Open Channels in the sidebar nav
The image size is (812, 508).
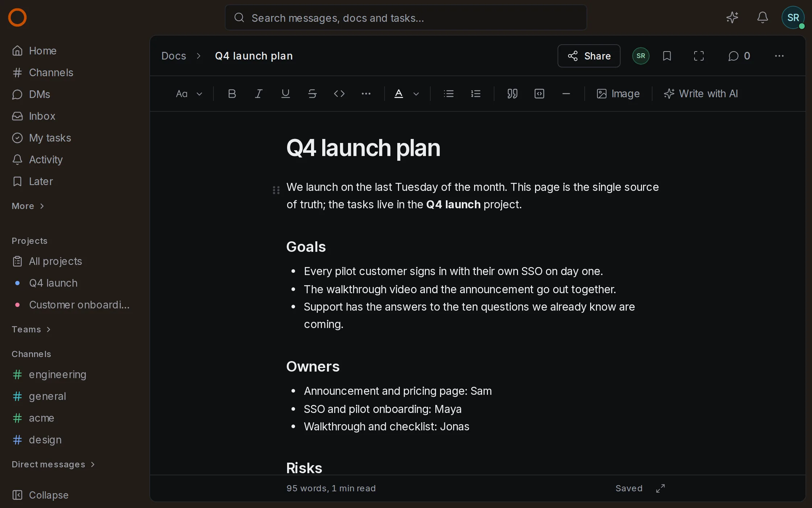(x=75, y=73)
